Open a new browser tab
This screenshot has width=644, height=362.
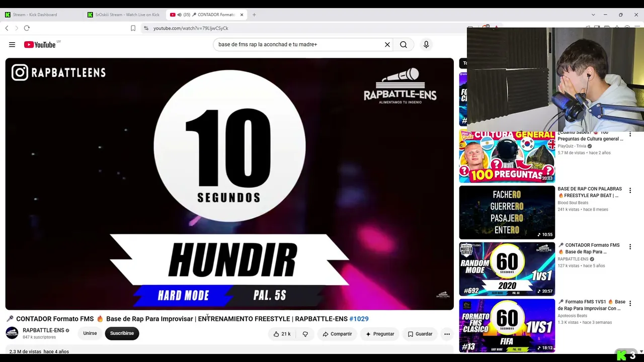point(254,15)
